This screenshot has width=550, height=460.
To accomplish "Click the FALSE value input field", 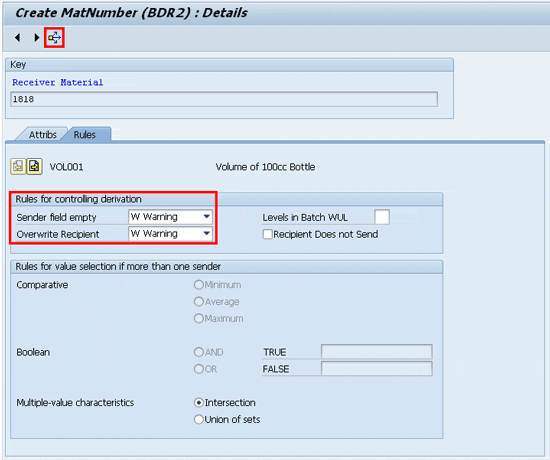I will [377, 368].
